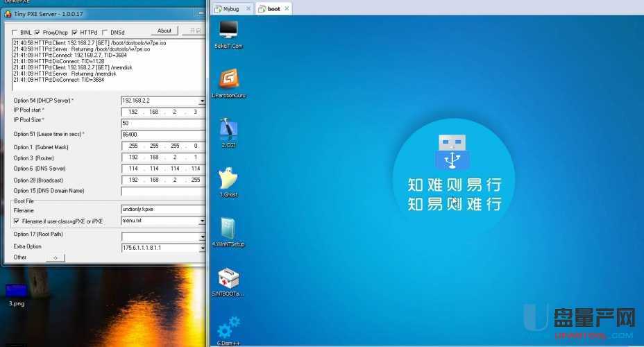Expand the Option 54 DHCP Server dropdown
Screen dimensions: 644x347
click(202, 101)
